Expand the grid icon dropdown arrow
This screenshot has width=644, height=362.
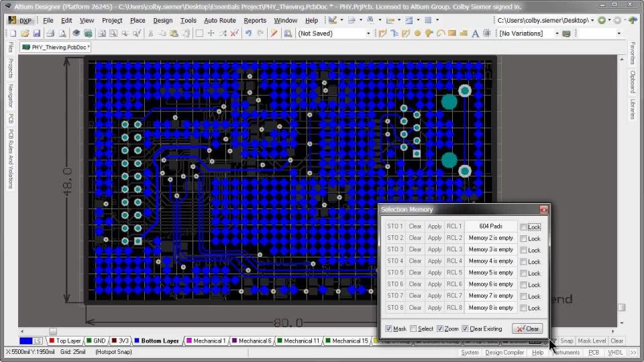tap(437, 19)
